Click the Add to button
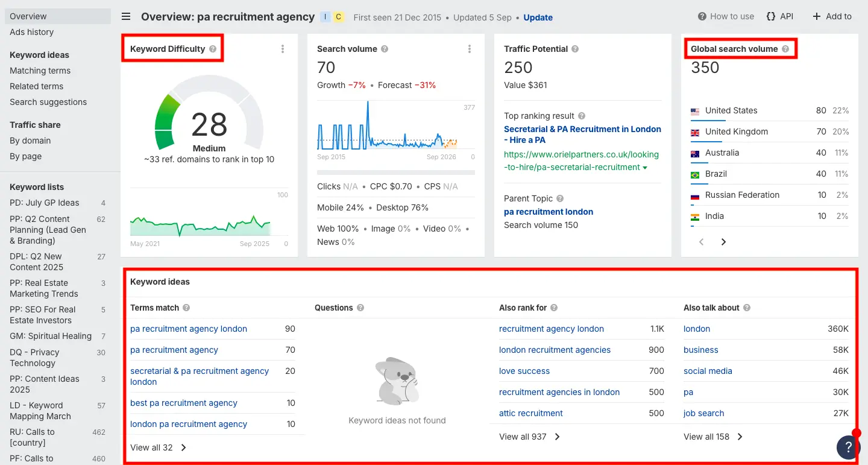The height and width of the screenshot is (465, 868). point(832,16)
